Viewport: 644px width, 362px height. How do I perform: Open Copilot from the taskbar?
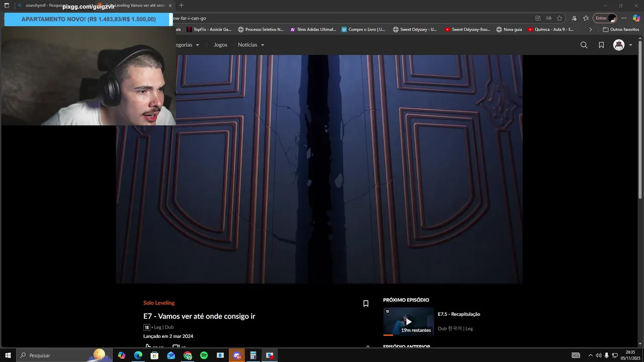tap(121, 355)
